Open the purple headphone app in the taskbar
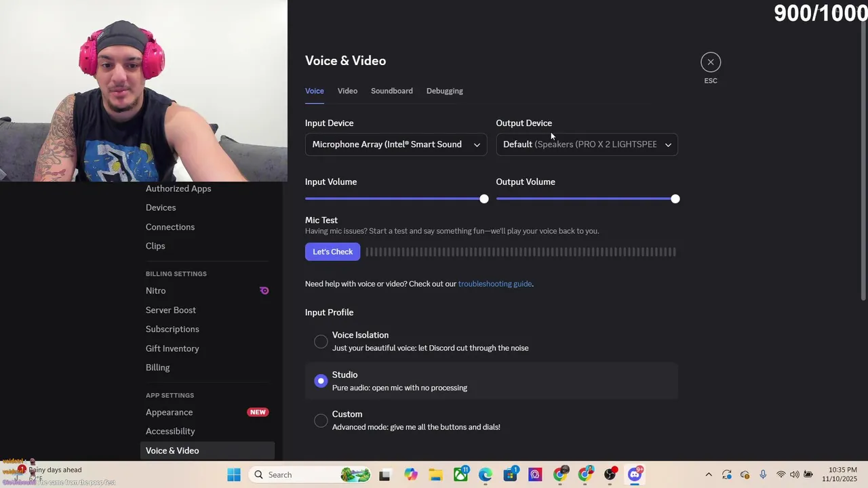868x488 pixels. pos(535,474)
